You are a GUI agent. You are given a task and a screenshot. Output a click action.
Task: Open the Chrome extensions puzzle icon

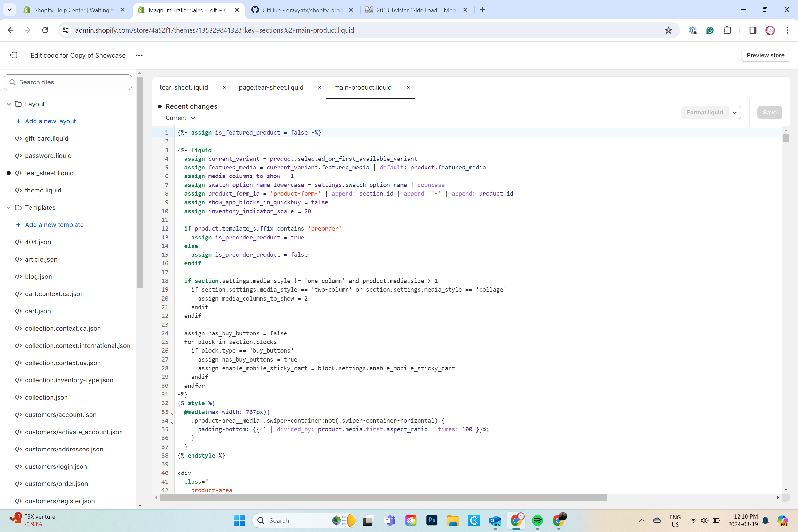pos(727,30)
